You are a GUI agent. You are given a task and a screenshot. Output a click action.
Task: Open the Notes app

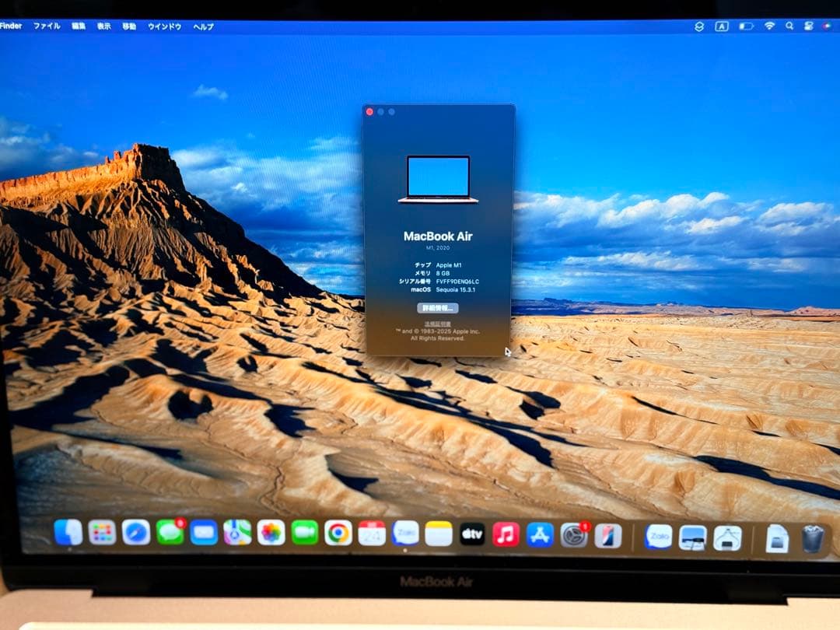(x=438, y=535)
